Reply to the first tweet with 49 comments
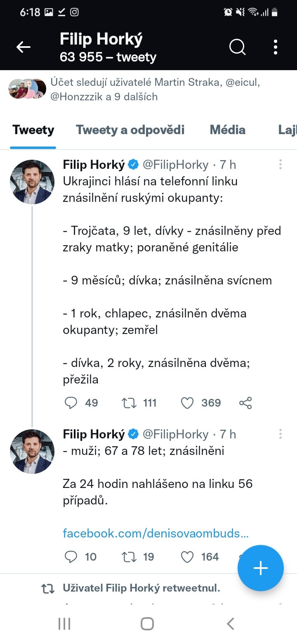The image size is (297, 644). [x=71, y=403]
